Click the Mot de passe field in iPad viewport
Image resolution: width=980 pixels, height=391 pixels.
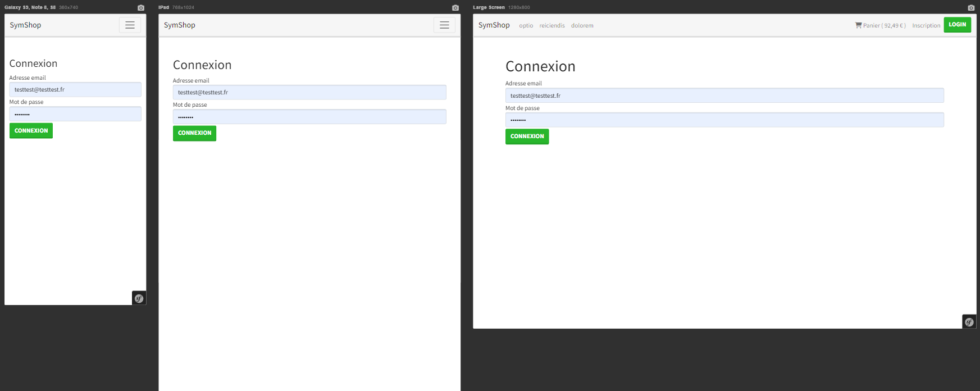309,117
